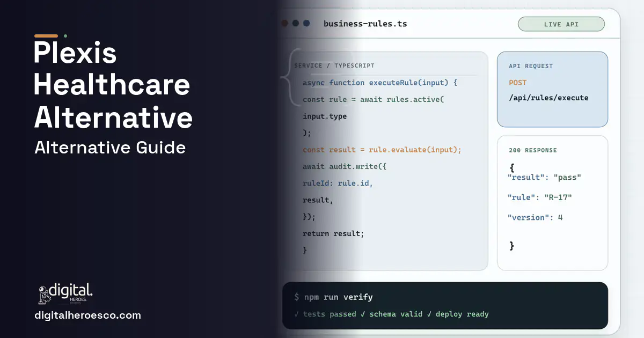Click the "version": 4 JSON line

[x=535, y=217]
